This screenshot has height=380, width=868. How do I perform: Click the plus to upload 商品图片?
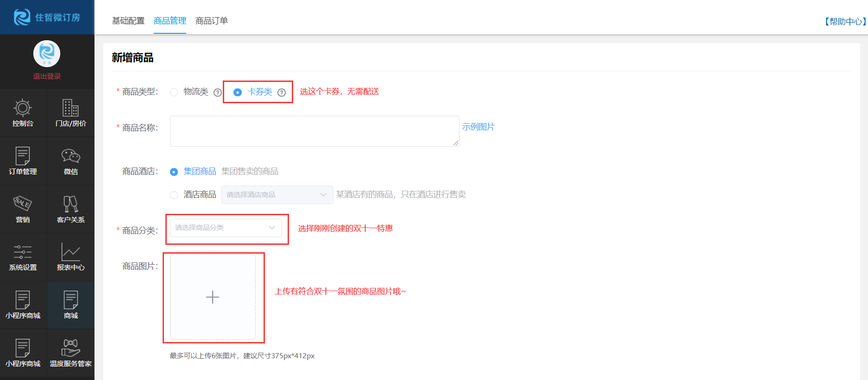pyautogui.click(x=213, y=297)
